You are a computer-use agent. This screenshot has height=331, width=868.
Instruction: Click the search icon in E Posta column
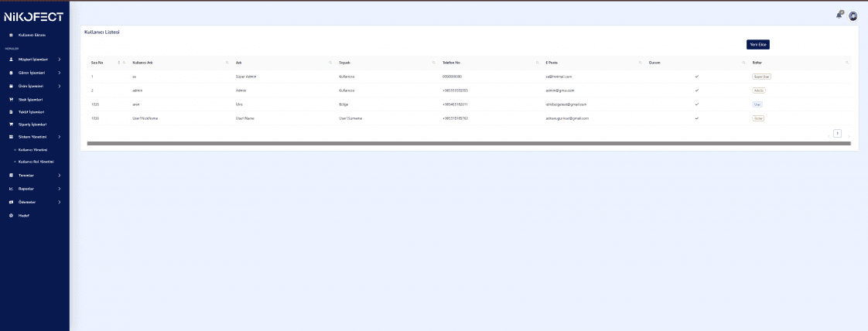point(641,63)
